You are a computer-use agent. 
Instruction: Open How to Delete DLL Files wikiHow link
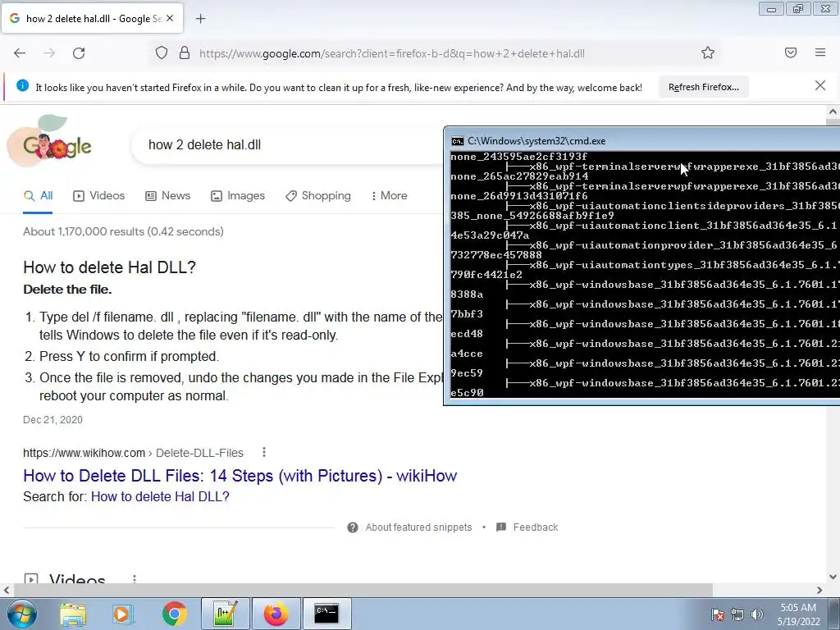point(240,476)
